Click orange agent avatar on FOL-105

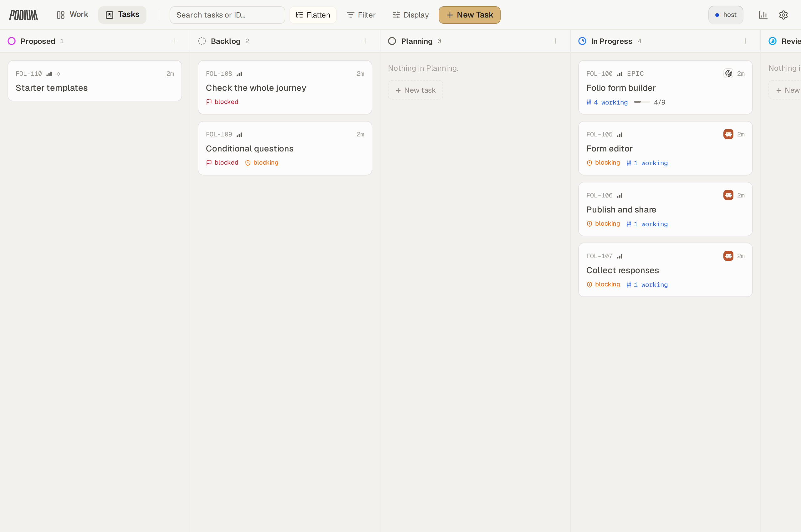pos(728,134)
